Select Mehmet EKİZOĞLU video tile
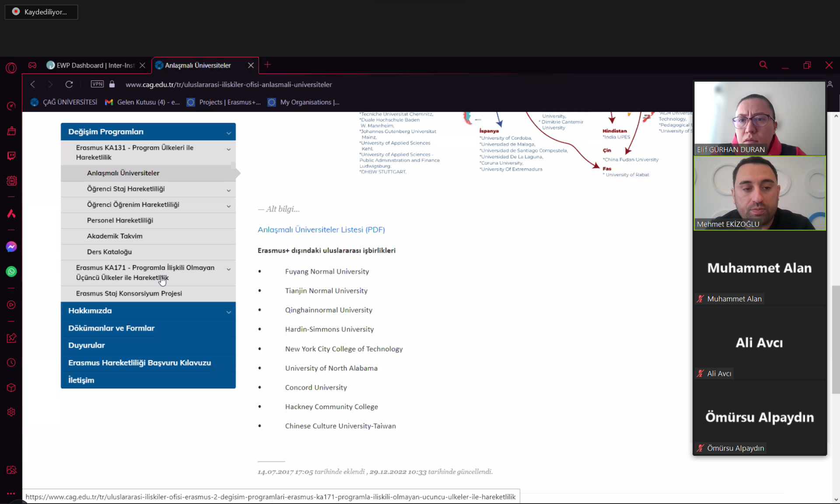 [x=759, y=193]
